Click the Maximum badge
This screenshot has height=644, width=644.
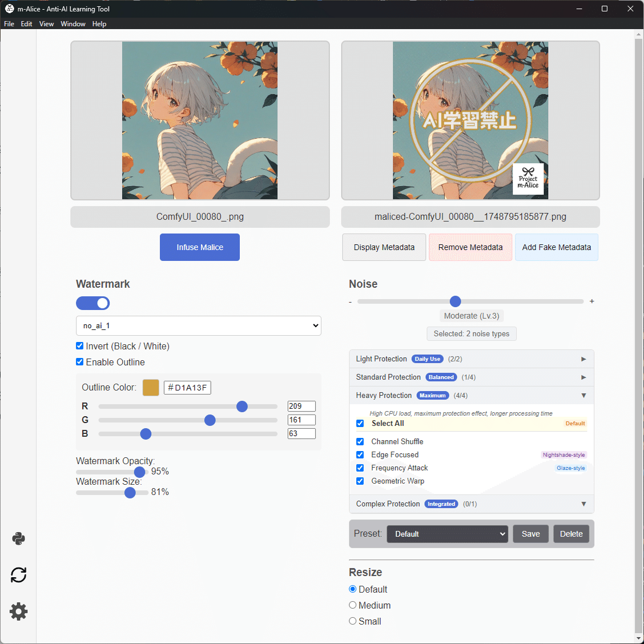pyautogui.click(x=433, y=396)
